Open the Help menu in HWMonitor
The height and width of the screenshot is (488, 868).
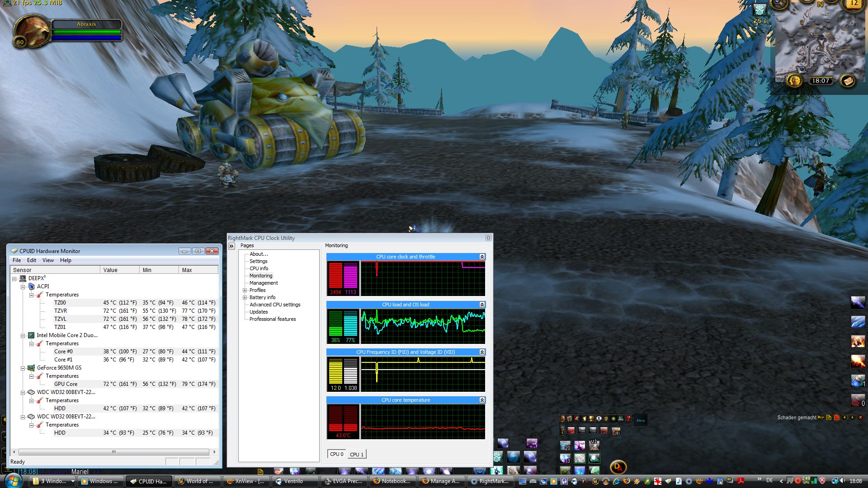(x=66, y=260)
